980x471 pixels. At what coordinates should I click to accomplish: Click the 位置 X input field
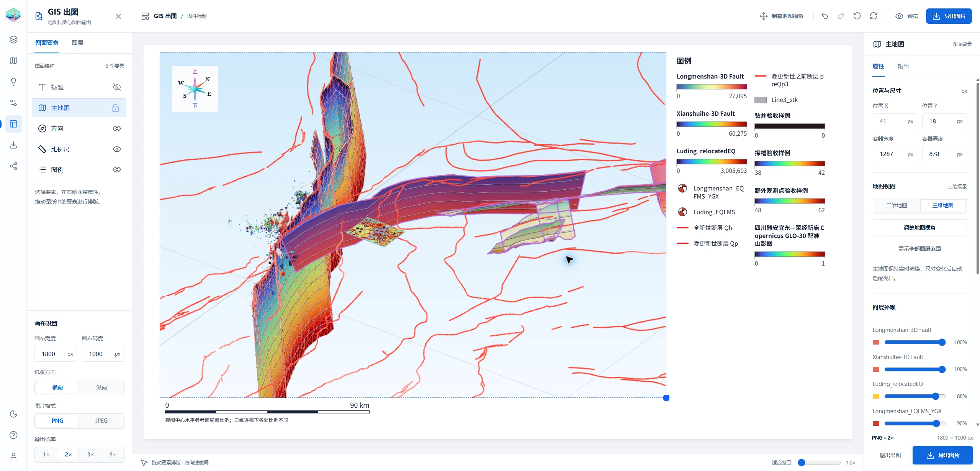click(x=895, y=121)
